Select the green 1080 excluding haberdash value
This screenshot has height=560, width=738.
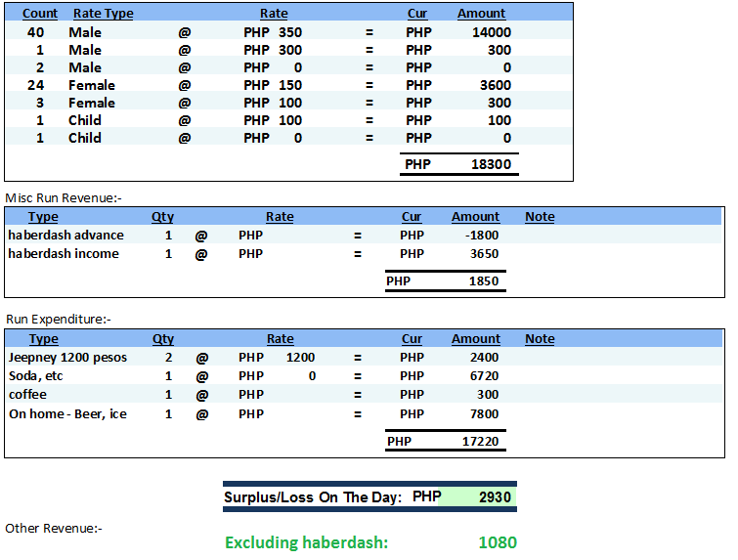click(x=497, y=542)
